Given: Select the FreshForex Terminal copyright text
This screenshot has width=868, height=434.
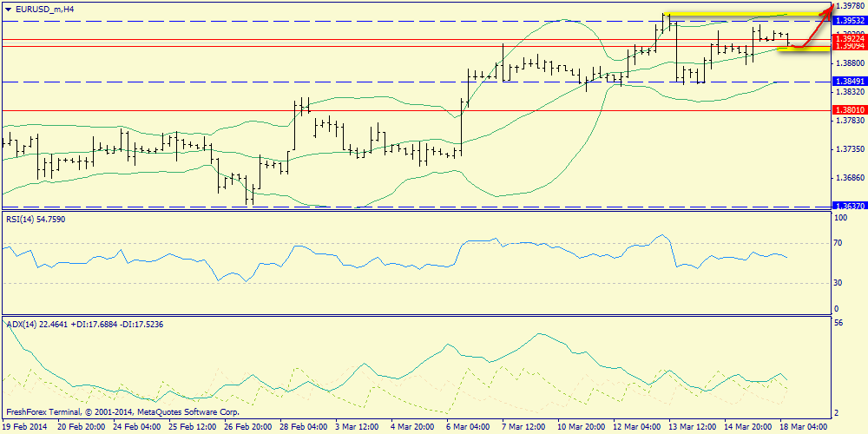Looking at the screenshot, I should click(123, 412).
